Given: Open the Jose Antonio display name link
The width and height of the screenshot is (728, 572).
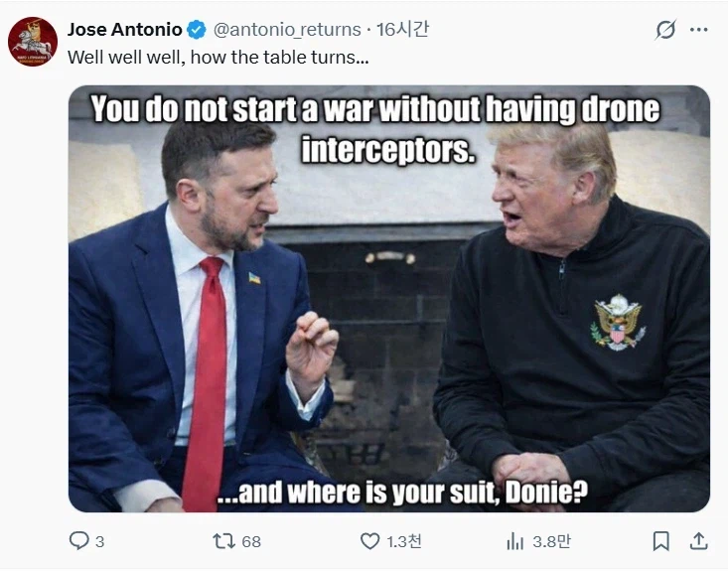Looking at the screenshot, I should tap(124, 29).
